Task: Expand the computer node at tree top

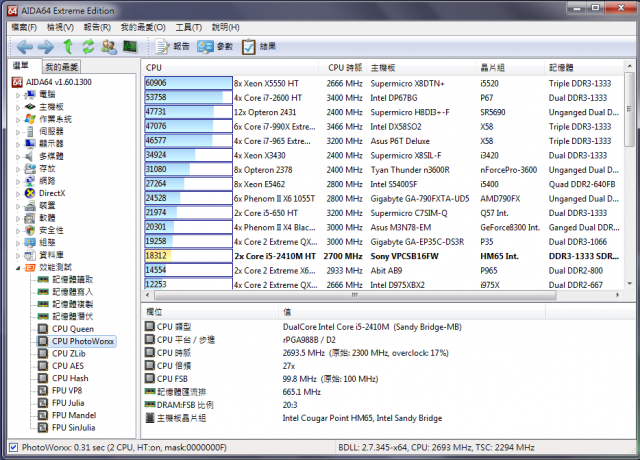Action: (x=18, y=95)
